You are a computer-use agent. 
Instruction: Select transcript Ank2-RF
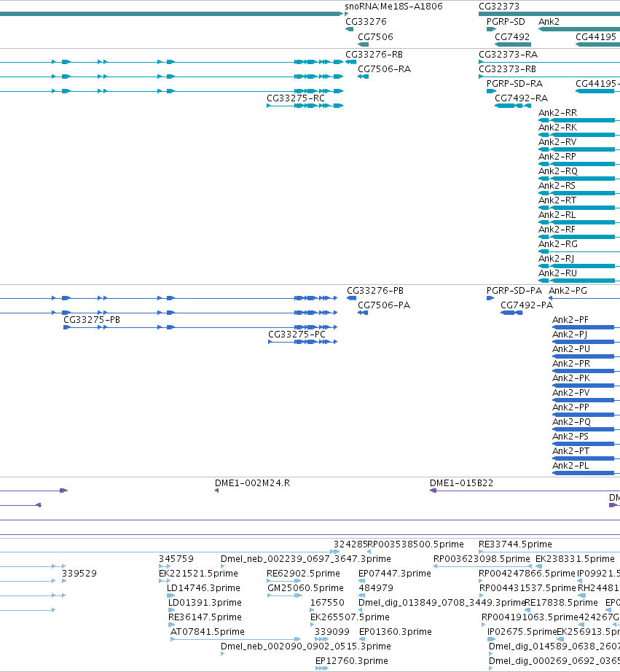click(x=557, y=230)
